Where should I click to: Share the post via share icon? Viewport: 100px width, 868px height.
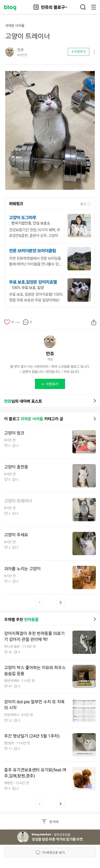coord(94,322)
